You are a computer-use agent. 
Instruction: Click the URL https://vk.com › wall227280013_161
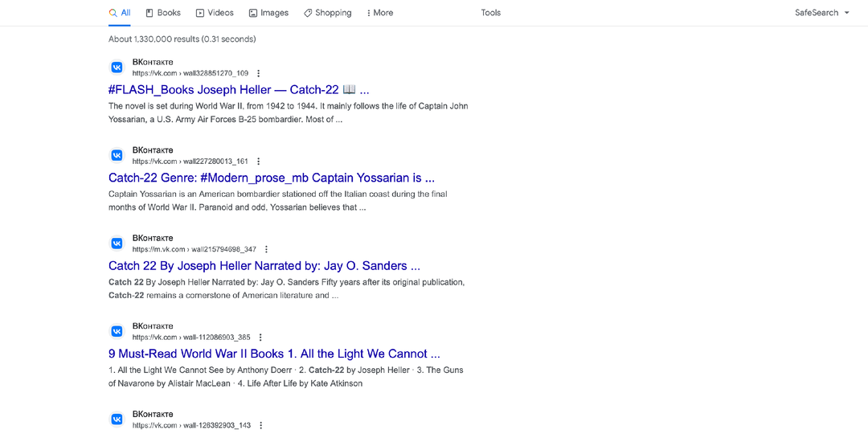(190, 161)
